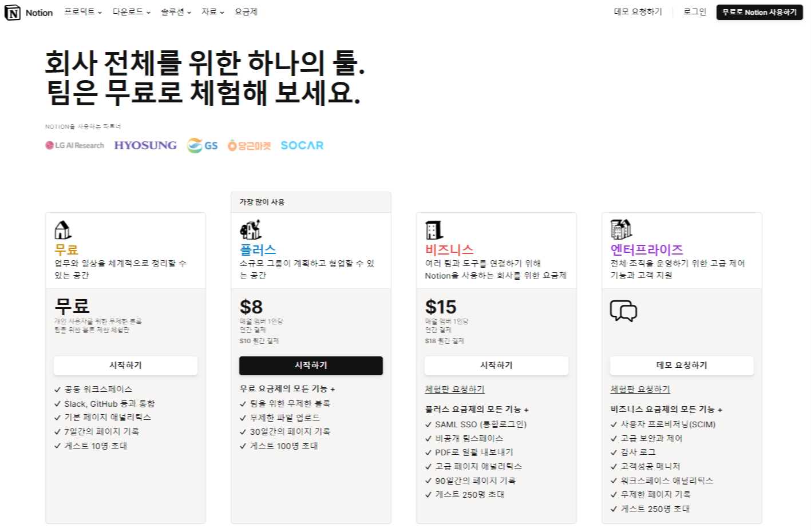Click 7일간의 페이지 기록 feature
The width and height of the screenshot is (811, 532).
pyautogui.click(x=101, y=432)
